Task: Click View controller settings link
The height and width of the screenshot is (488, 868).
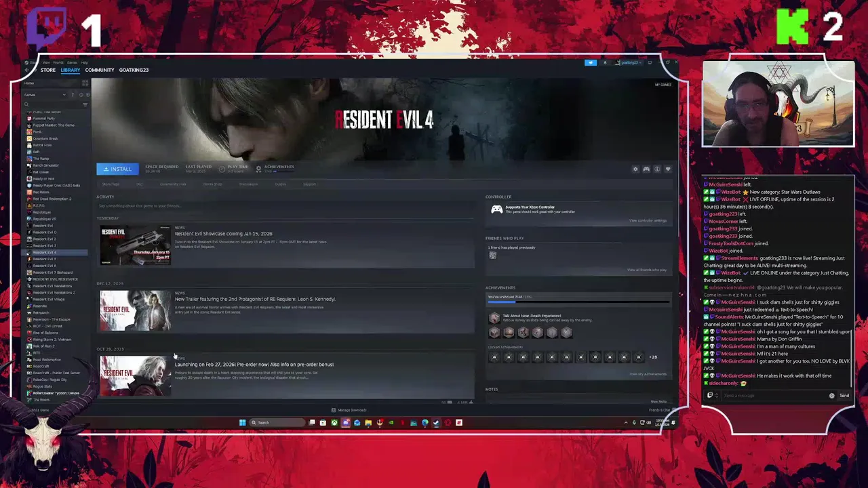Action: tap(648, 220)
